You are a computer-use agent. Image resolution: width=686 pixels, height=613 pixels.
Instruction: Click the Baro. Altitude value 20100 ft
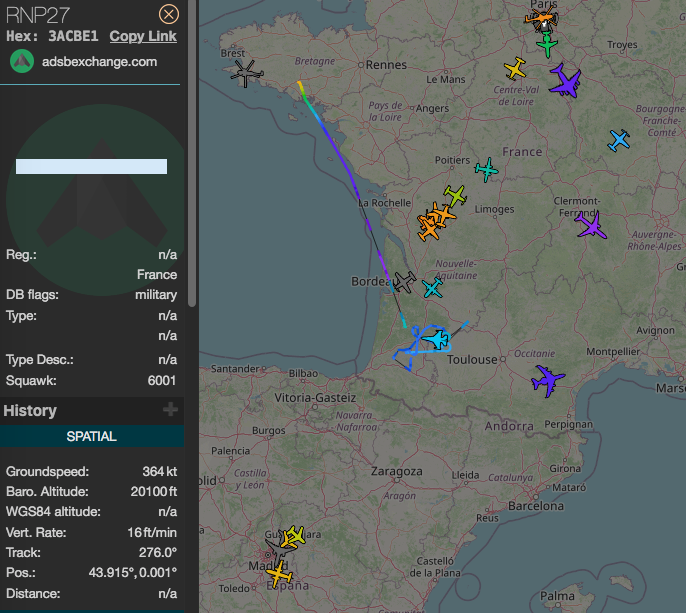coord(154,492)
